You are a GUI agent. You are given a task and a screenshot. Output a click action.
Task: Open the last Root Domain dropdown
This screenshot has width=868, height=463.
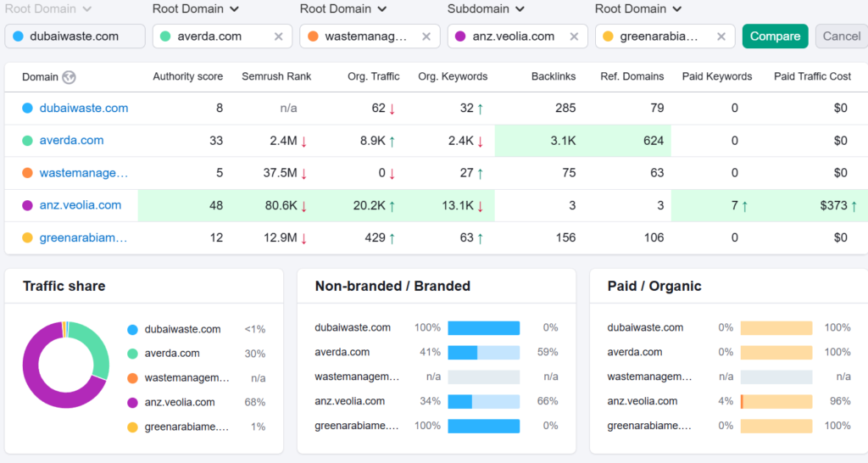[x=637, y=9]
